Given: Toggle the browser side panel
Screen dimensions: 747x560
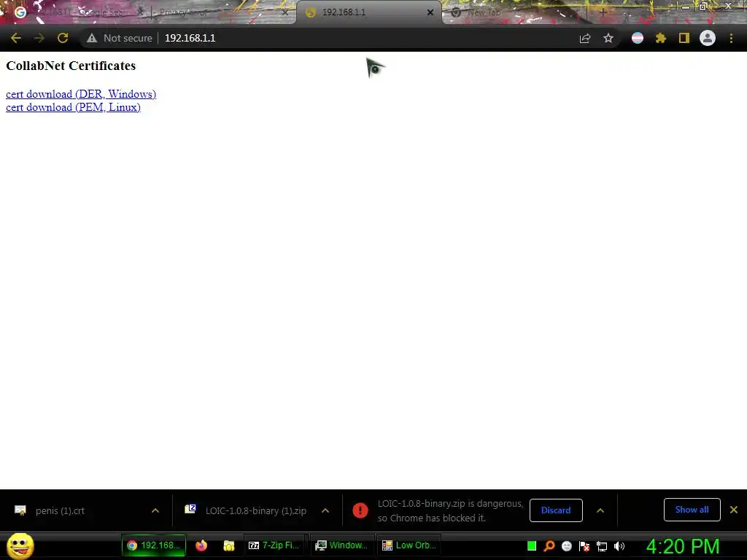Looking at the screenshot, I should [684, 38].
